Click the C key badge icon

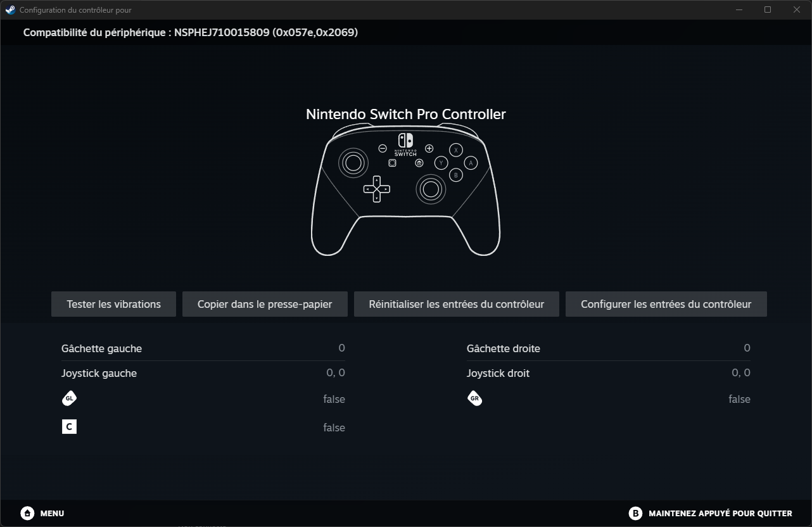(69, 426)
